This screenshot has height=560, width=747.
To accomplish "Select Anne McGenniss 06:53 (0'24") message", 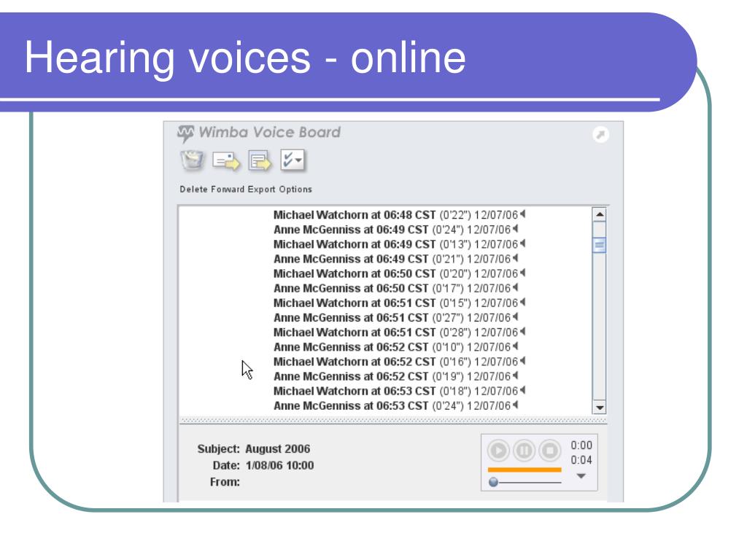I will pos(395,405).
